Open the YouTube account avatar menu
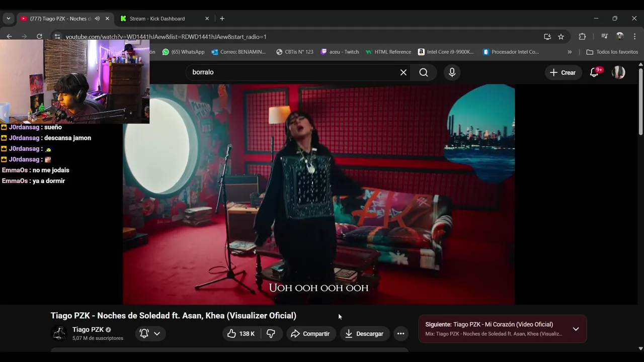644x362 pixels. click(618, 72)
